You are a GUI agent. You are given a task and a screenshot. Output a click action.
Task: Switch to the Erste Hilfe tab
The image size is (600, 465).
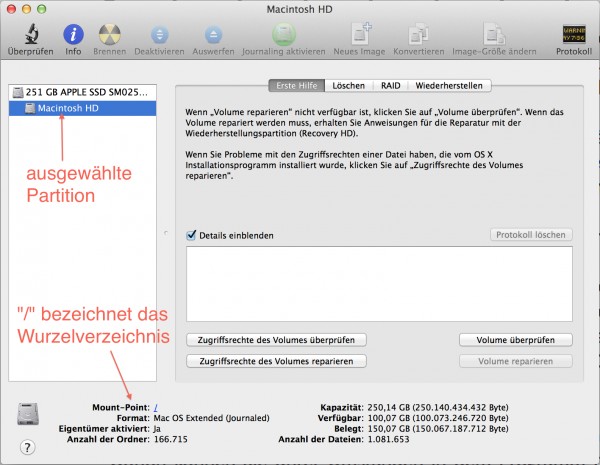coord(297,85)
